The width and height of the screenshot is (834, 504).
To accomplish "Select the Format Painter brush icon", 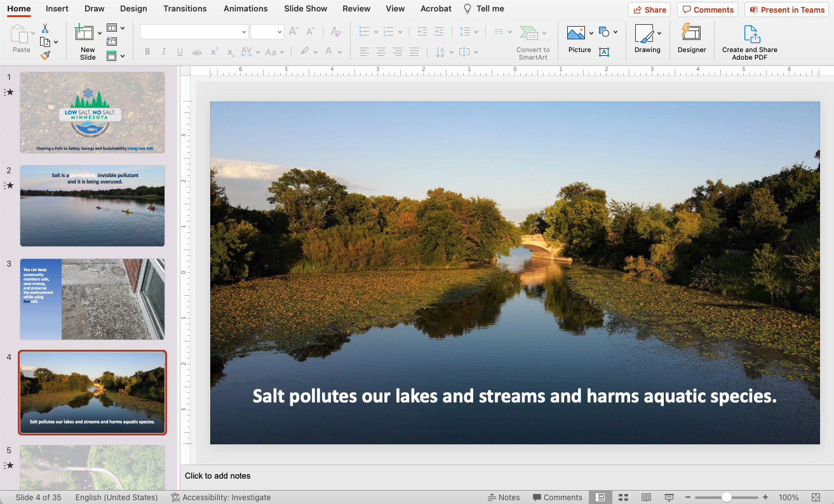I will (x=45, y=55).
